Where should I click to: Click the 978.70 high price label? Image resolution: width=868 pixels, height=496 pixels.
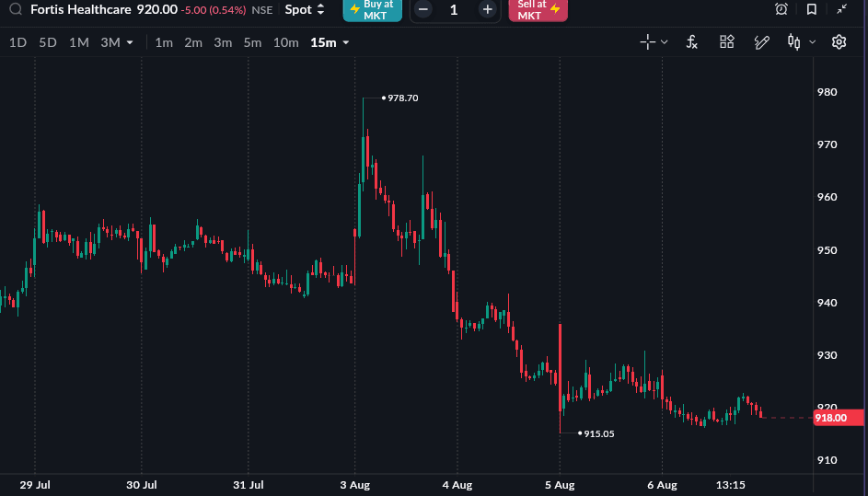click(x=402, y=98)
